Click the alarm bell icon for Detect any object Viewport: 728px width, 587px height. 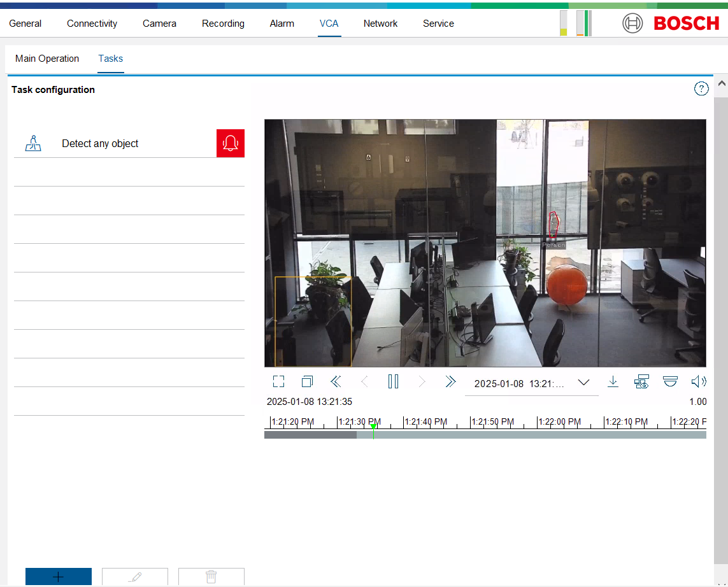click(231, 143)
